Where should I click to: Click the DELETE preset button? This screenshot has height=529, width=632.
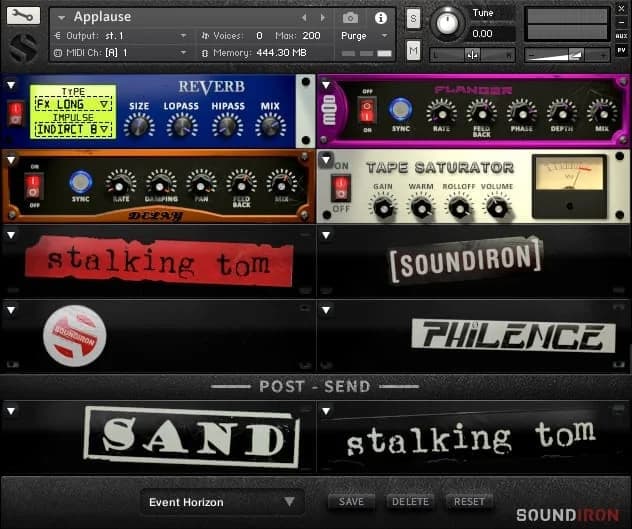coord(410,502)
